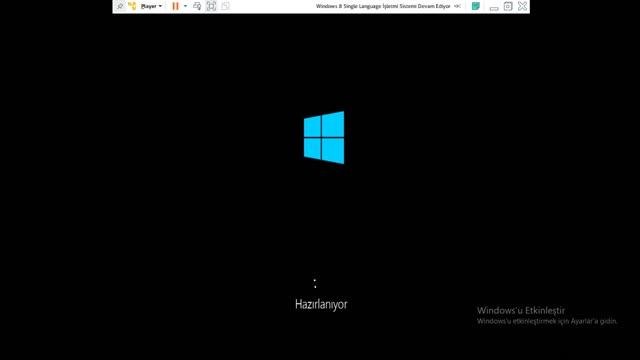Click the pin icon on the VMware toolbar
This screenshot has height=360, width=640.
coord(120,6)
